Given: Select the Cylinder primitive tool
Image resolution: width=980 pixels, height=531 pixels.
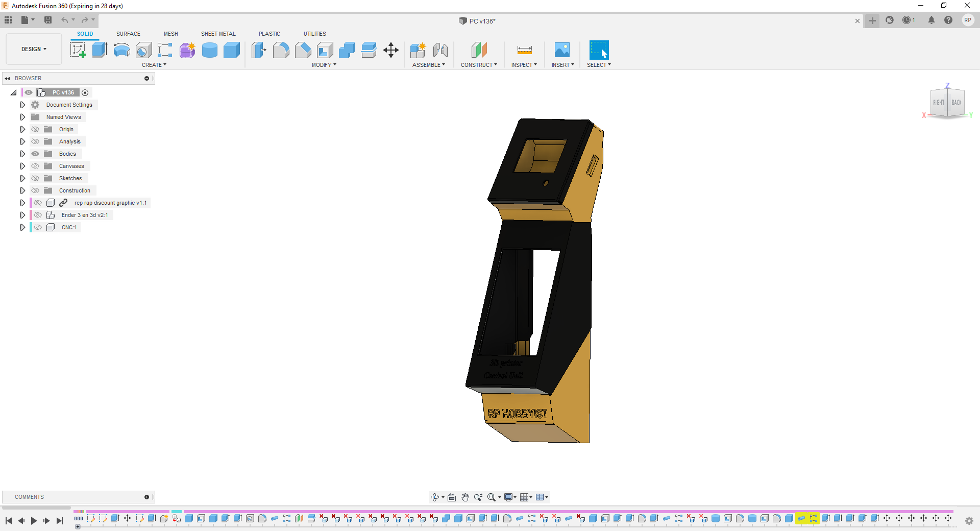Looking at the screenshot, I should point(209,50).
